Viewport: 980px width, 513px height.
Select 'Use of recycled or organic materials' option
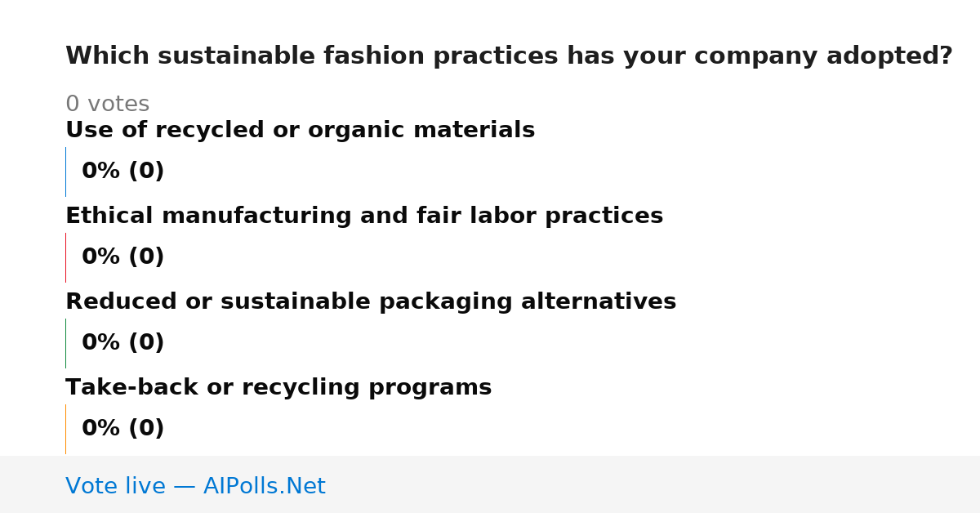[300, 131]
